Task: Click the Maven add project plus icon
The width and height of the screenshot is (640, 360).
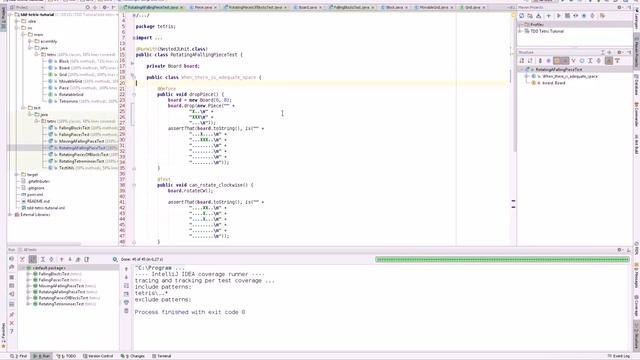Action: click(549, 16)
